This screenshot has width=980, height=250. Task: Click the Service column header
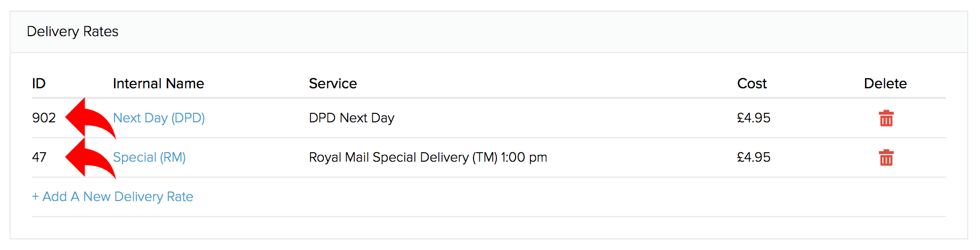[333, 84]
